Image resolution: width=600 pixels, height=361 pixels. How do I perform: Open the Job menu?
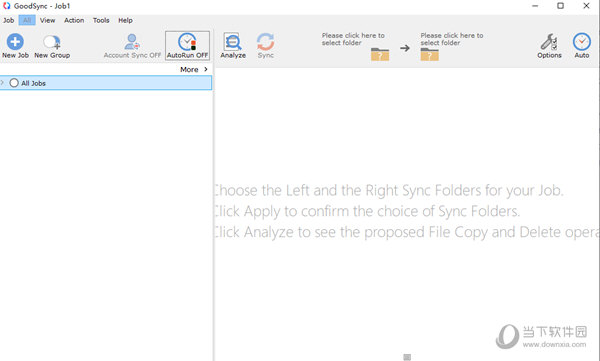tap(8, 20)
